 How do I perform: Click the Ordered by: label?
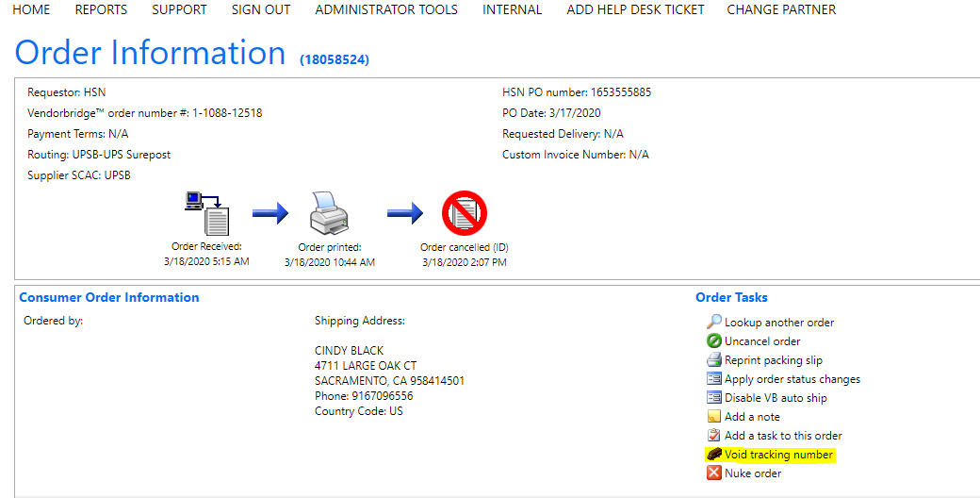point(53,321)
